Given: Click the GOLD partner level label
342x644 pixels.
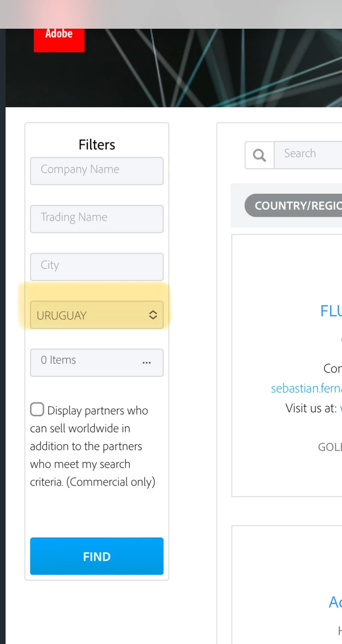Looking at the screenshot, I should tap(330, 447).
